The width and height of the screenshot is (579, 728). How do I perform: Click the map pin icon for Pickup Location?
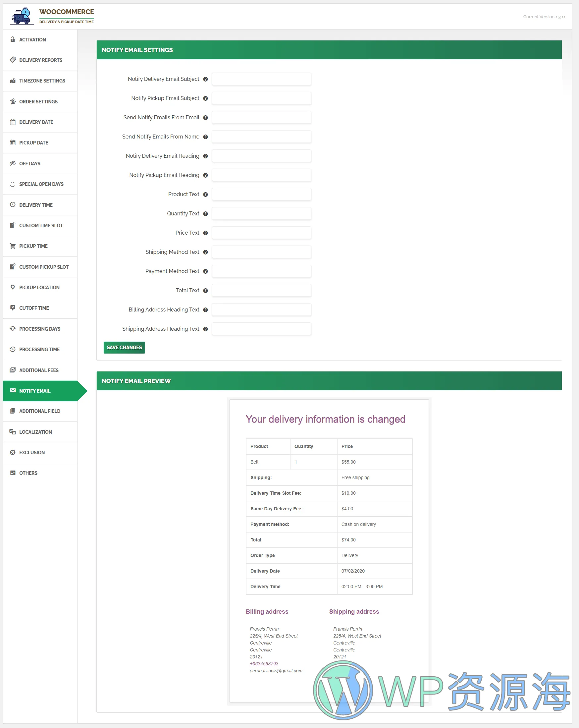[x=13, y=287]
